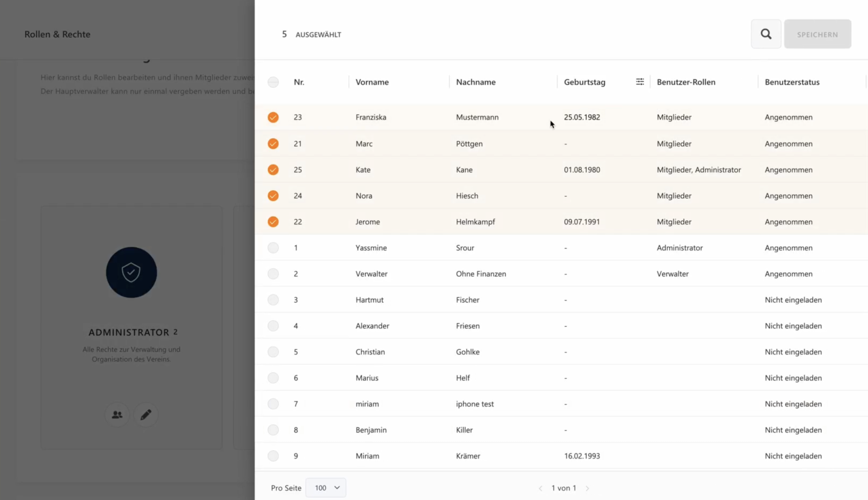Go to next page arrow
The image size is (868, 500).
coord(587,488)
